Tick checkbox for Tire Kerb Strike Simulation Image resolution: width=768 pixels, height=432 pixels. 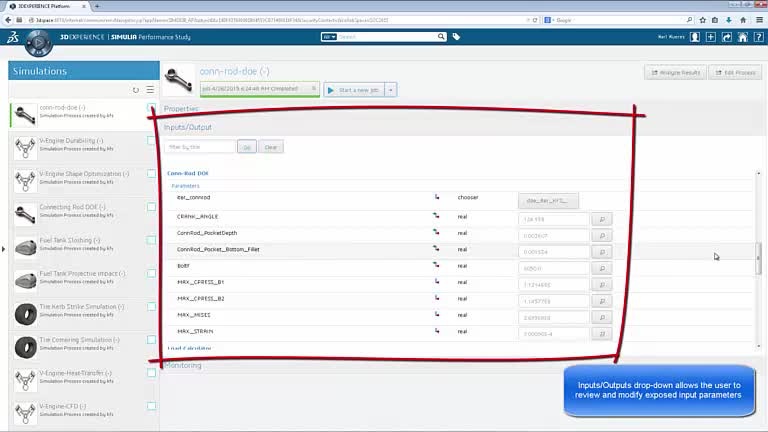pos(151,307)
